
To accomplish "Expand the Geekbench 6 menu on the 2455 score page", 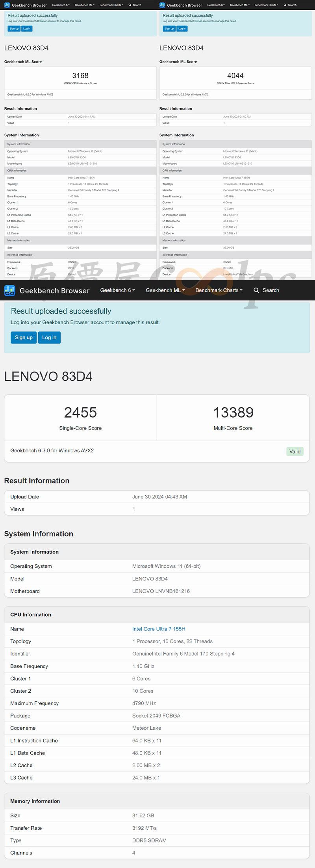I will 118,290.
